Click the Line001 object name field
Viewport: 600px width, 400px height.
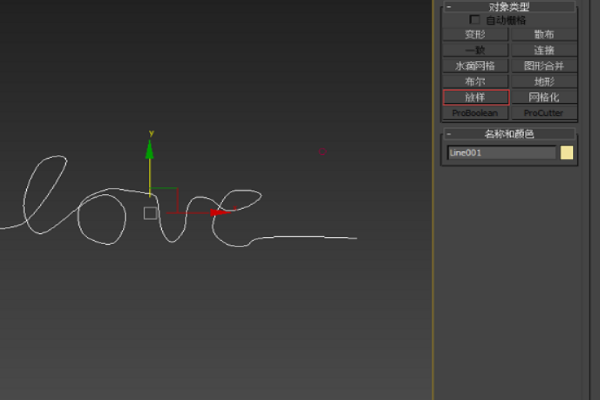point(501,153)
